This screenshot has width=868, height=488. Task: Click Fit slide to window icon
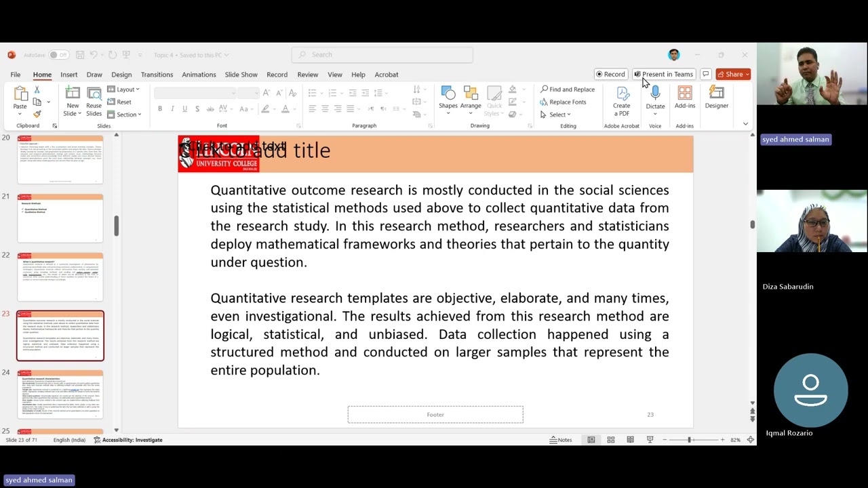[751, 440]
